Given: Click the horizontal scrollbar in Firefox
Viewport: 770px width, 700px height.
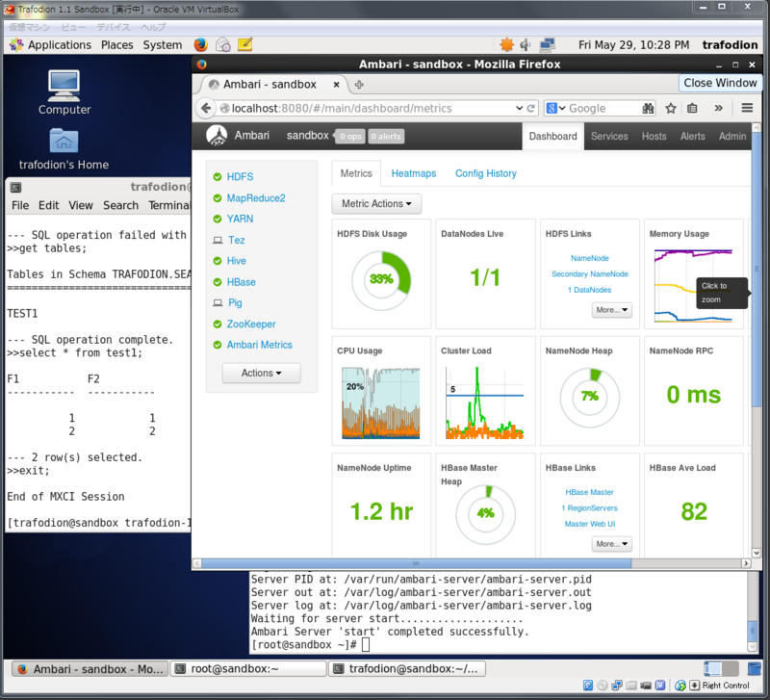Looking at the screenshot, I should click(x=416, y=563).
